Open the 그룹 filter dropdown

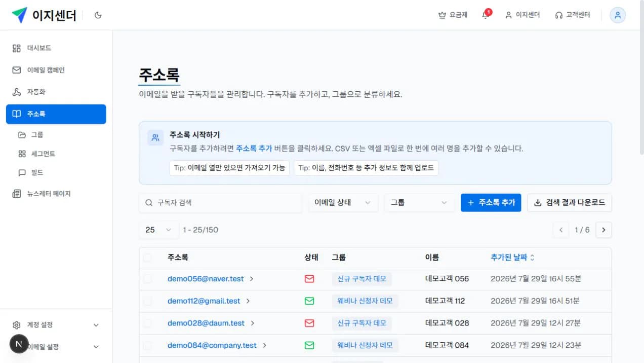tap(419, 202)
